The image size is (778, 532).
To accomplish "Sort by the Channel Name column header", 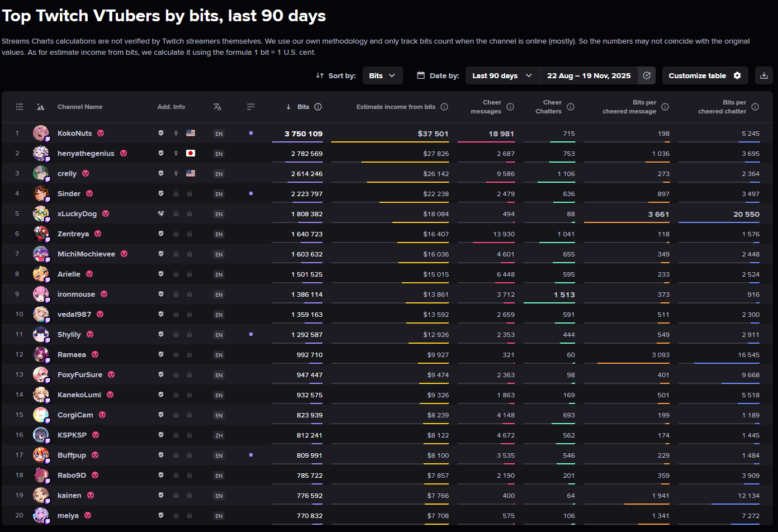I will tap(80, 107).
